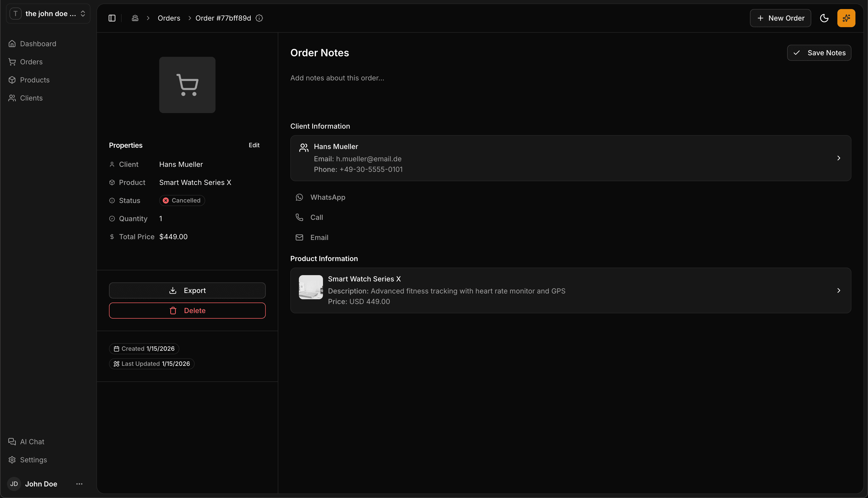The image size is (868, 498).
Task: Click the sparkle AI icon top right
Action: 846,18
